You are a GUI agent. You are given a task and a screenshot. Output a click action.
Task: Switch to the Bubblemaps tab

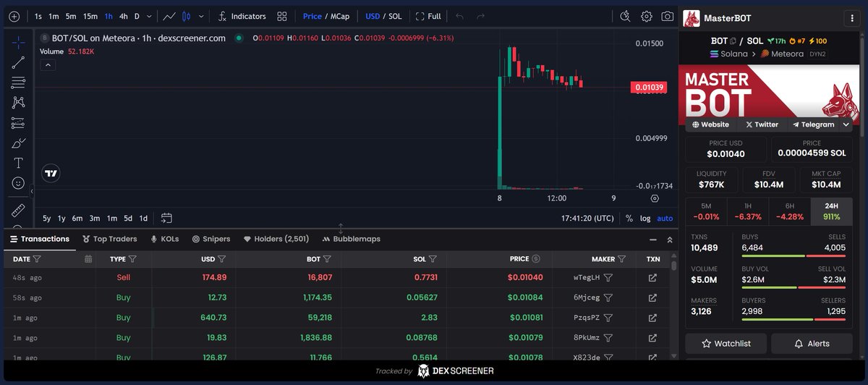coord(351,239)
